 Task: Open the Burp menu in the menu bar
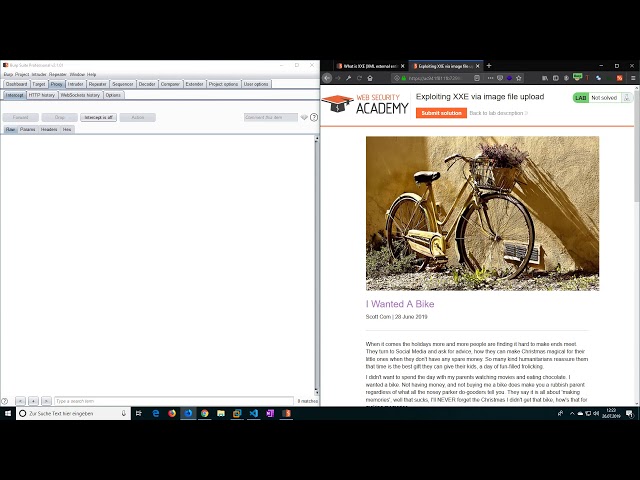click(8, 75)
